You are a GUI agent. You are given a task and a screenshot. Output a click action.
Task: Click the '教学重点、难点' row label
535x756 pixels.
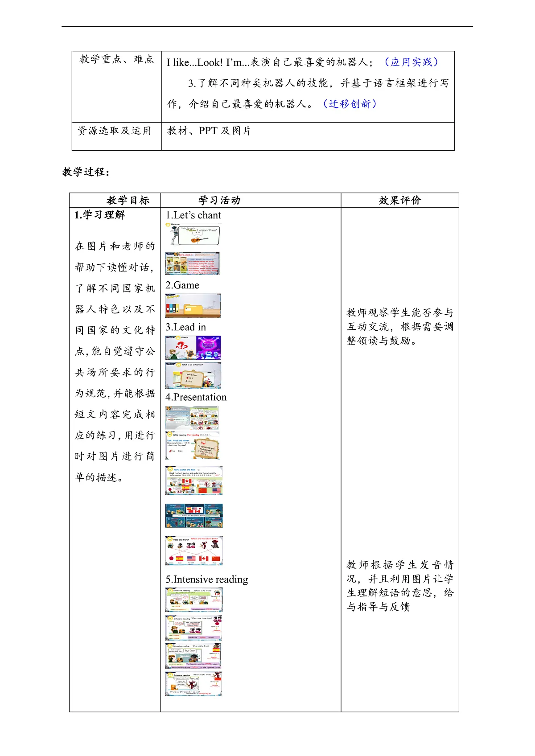(x=117, y=59)
